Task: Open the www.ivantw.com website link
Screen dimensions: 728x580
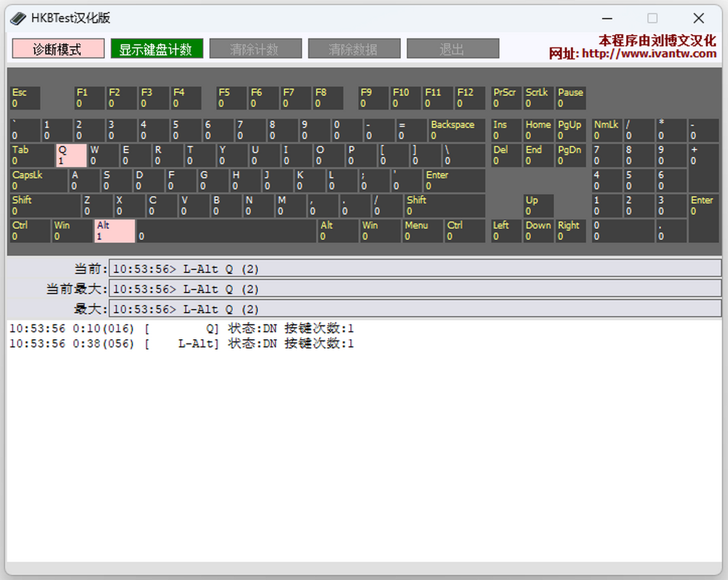Action: pos(649,54)
